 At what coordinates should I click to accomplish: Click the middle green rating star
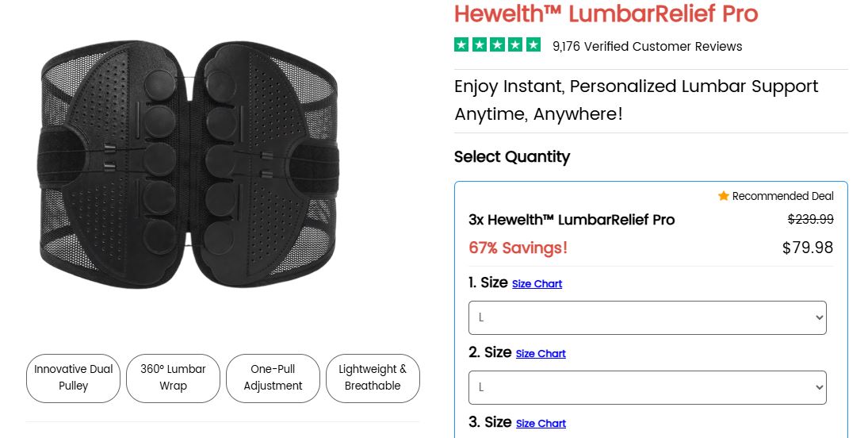coord(498,45)
